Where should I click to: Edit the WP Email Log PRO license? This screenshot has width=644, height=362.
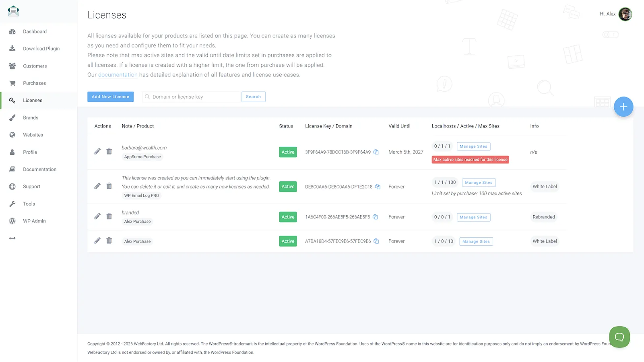(97, 186)
